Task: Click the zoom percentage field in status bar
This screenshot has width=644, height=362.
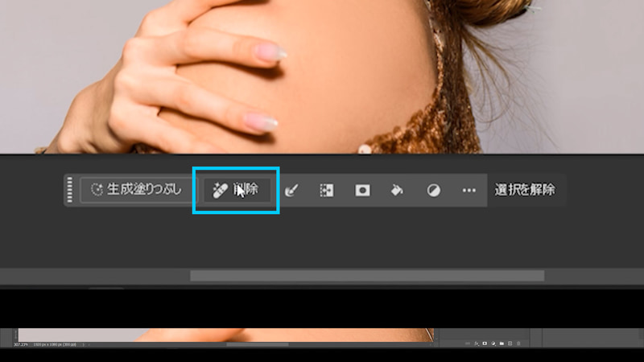Action: tap(20, 345)
